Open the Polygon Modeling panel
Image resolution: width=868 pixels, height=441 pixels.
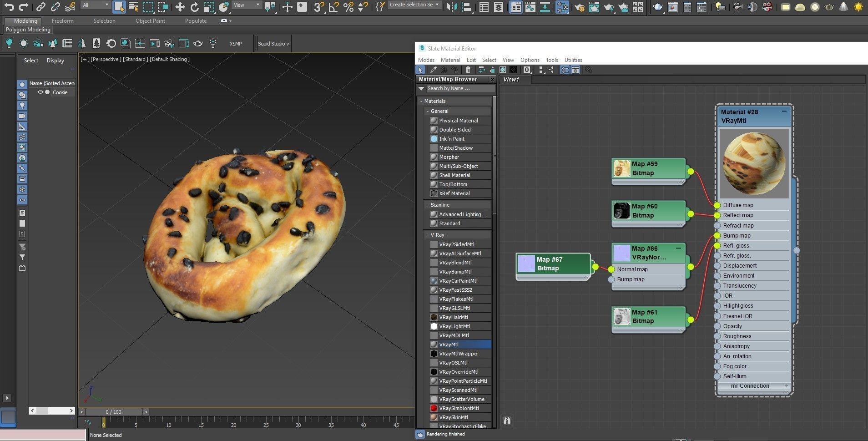[28, 30]
